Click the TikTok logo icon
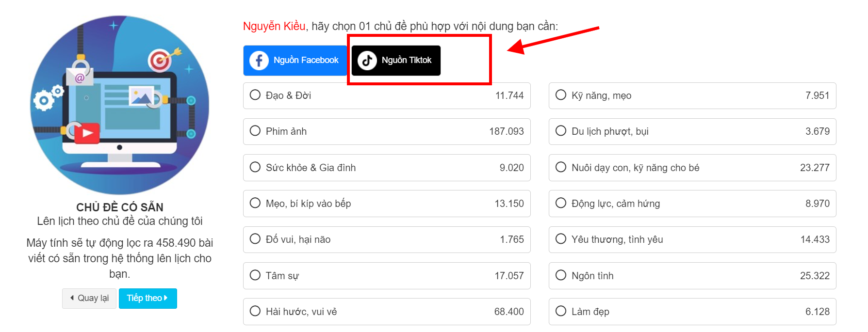Viewport: 868px width, 332px height. pos(367,61)
